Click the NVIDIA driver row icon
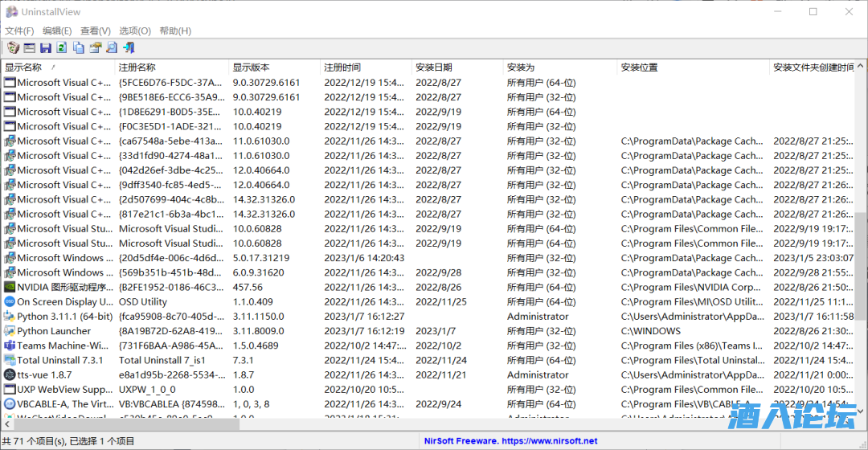 click(x=10, y=288)
